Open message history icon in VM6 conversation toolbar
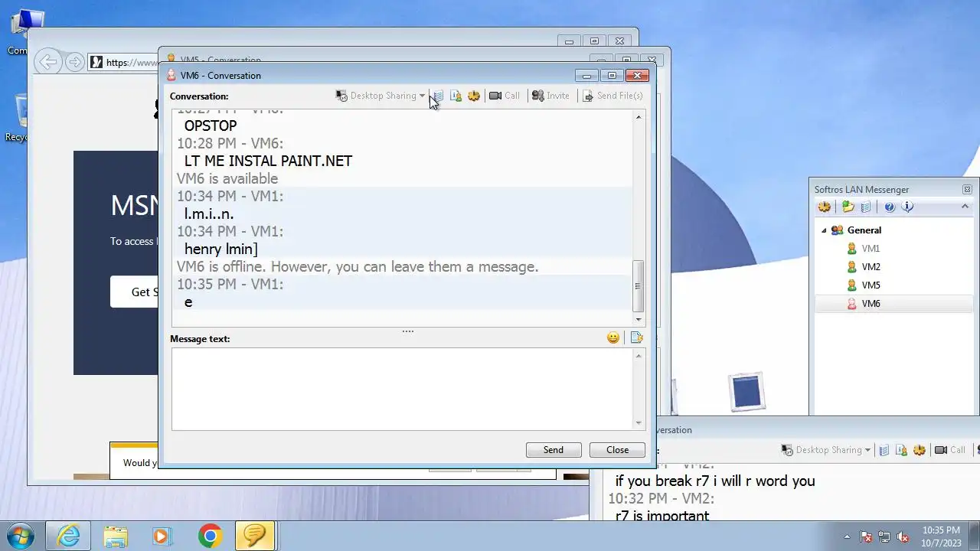980x551 pixels. coord(438,96)
